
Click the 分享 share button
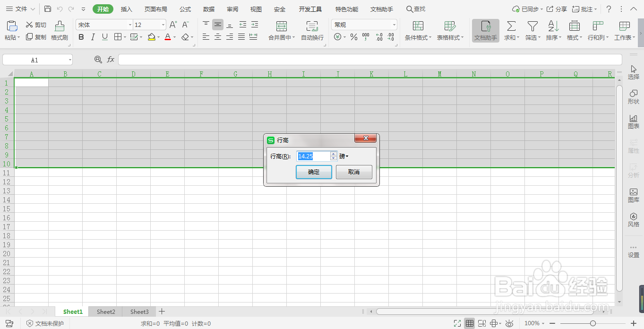557,9
